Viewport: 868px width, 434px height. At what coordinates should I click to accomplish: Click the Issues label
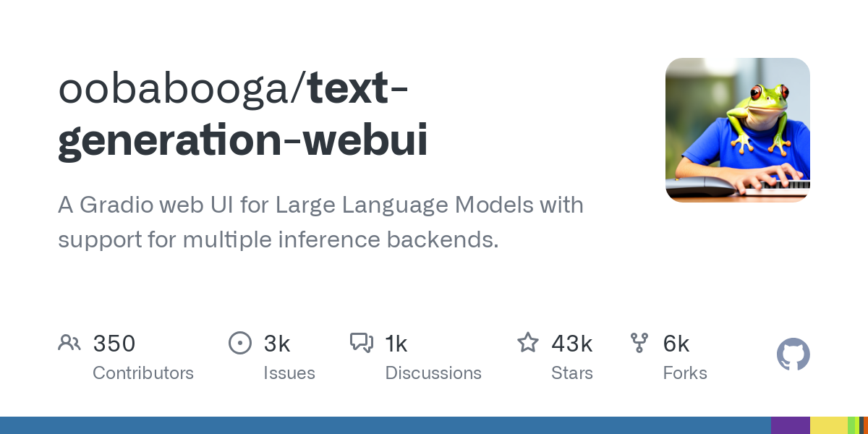point(289,373)
